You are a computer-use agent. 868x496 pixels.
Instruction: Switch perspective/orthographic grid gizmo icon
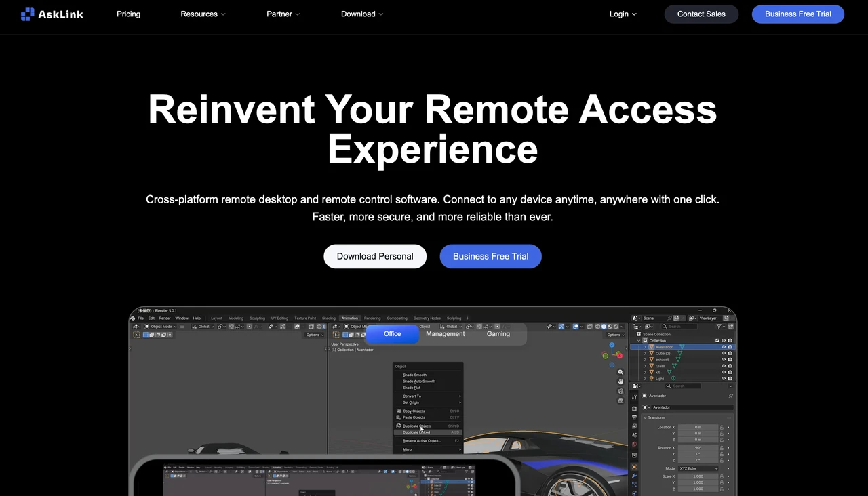tap(620, 400)
